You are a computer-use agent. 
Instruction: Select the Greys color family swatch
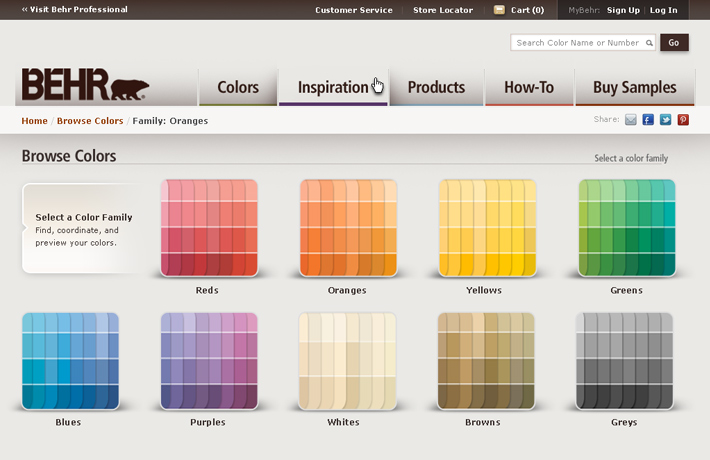[x=624, y=361]
